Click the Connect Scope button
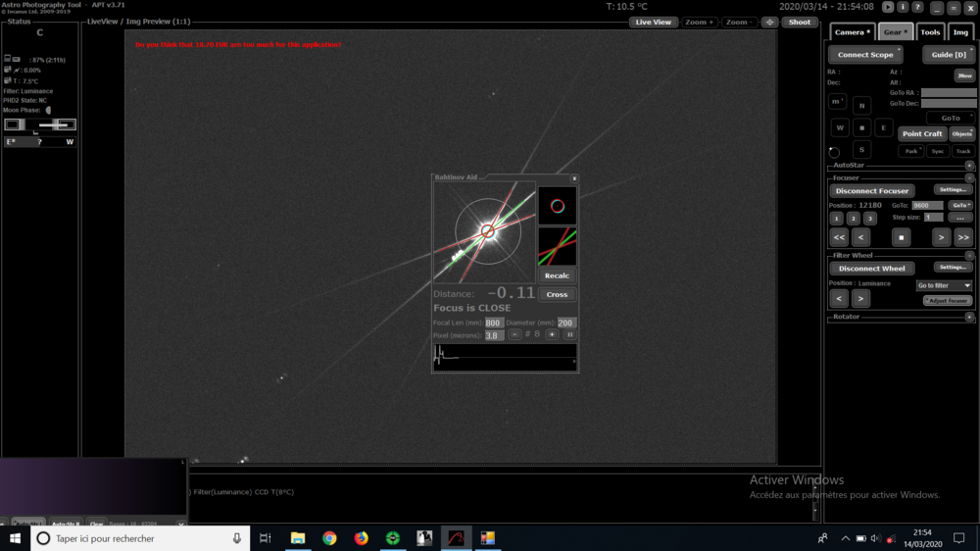 pos(865,54)
